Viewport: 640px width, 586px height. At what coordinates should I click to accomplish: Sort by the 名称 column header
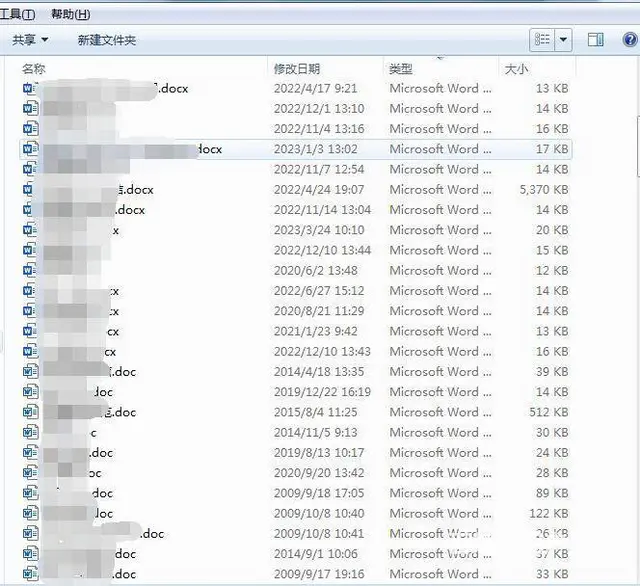pyautogui.click(x=33, y=69)
